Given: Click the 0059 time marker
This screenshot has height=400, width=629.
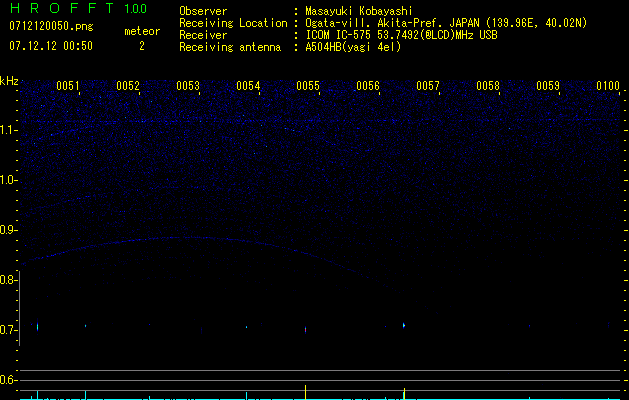Looking at the screenshot, I should [x=548, y=87].
